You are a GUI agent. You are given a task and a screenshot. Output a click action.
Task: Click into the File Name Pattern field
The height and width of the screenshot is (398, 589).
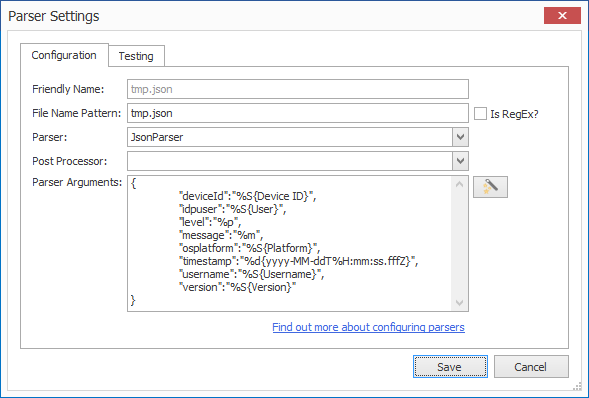(298, 113)
